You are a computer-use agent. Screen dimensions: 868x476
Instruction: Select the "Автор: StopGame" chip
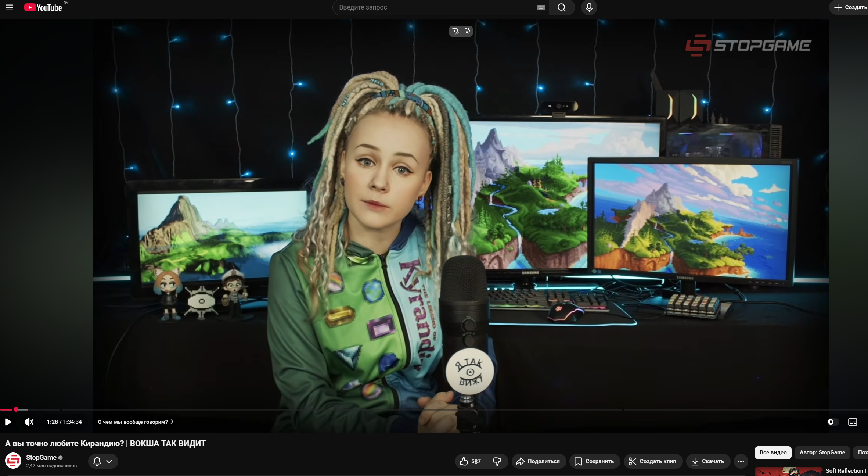[x=822, y=452]
